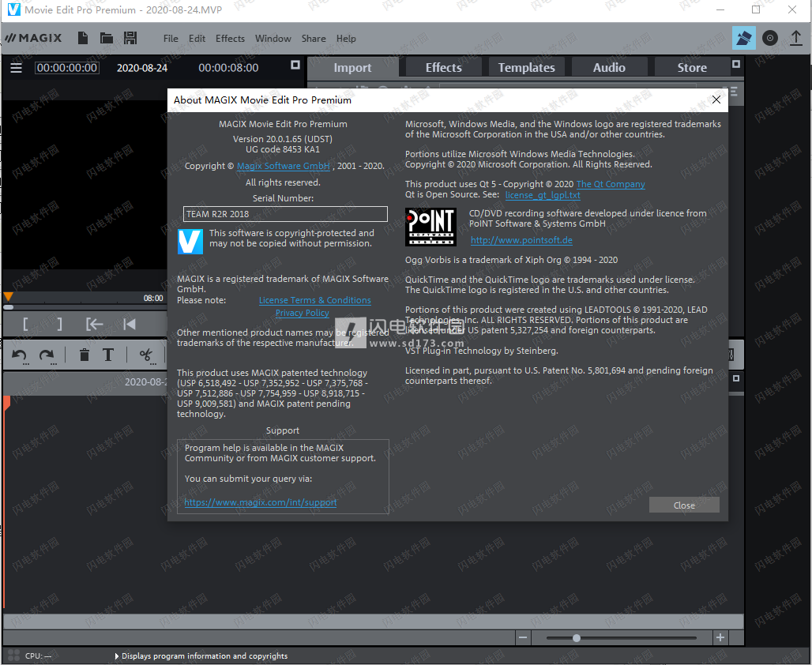Click the preview range slider handle
Image resolution: width=812 pixels, height=665 pixels.
tap(8, 307)
